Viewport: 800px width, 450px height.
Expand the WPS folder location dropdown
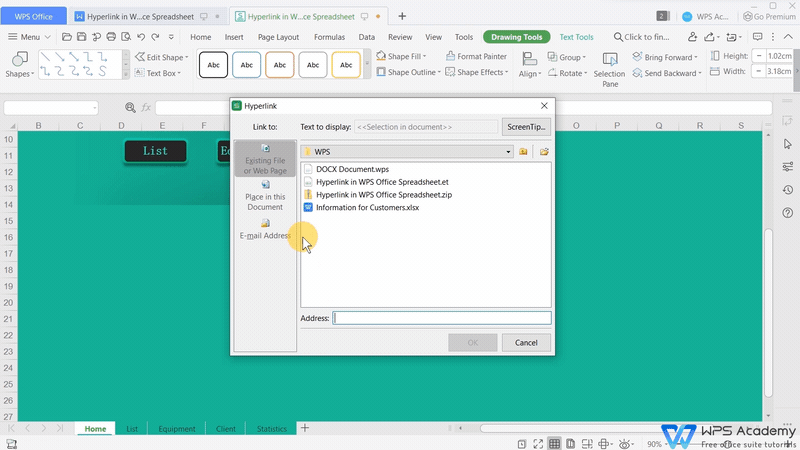coord(508,152)
